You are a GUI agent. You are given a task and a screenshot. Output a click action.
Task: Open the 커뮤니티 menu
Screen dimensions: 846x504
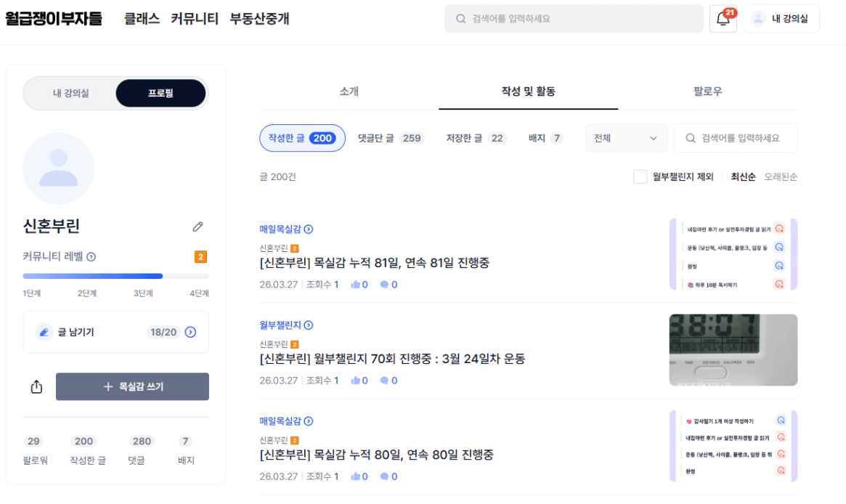tap(195, 19)
